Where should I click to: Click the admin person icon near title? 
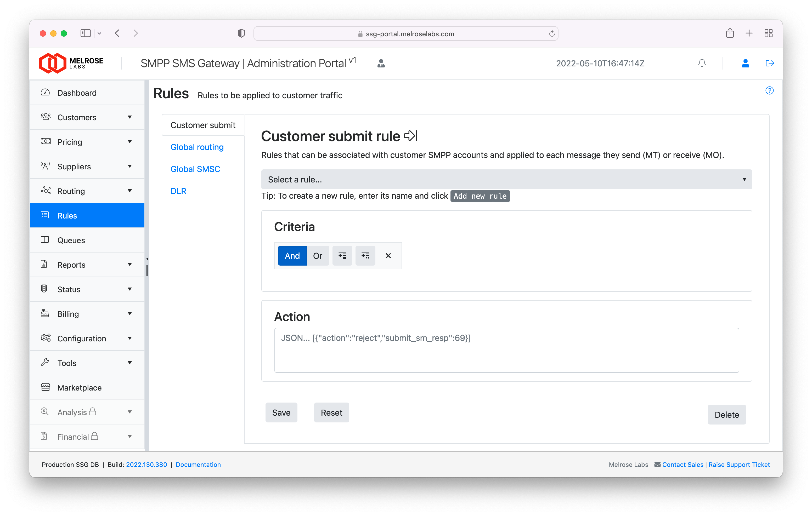381,63
